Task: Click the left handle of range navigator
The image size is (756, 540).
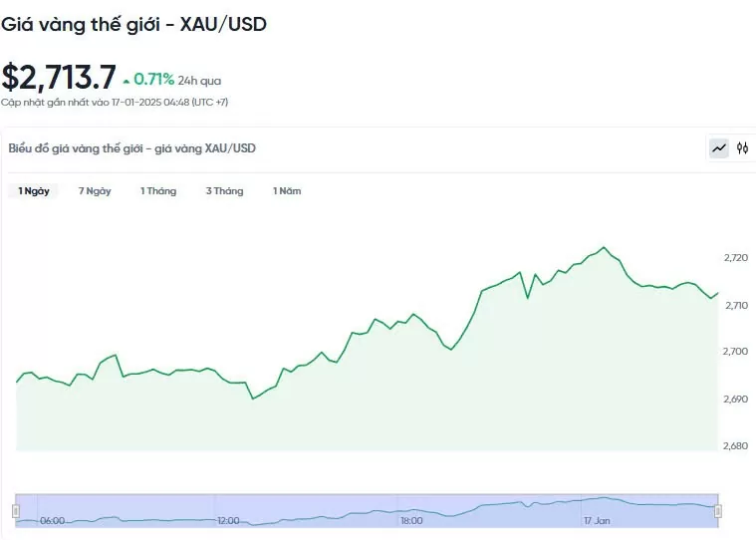Action: [16, 510]
